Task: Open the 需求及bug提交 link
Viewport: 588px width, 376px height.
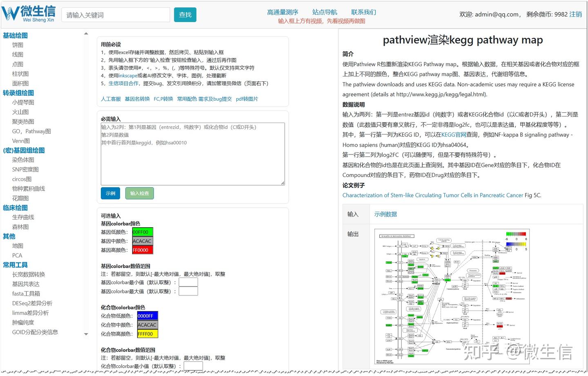Action: [x=215, y=99]
